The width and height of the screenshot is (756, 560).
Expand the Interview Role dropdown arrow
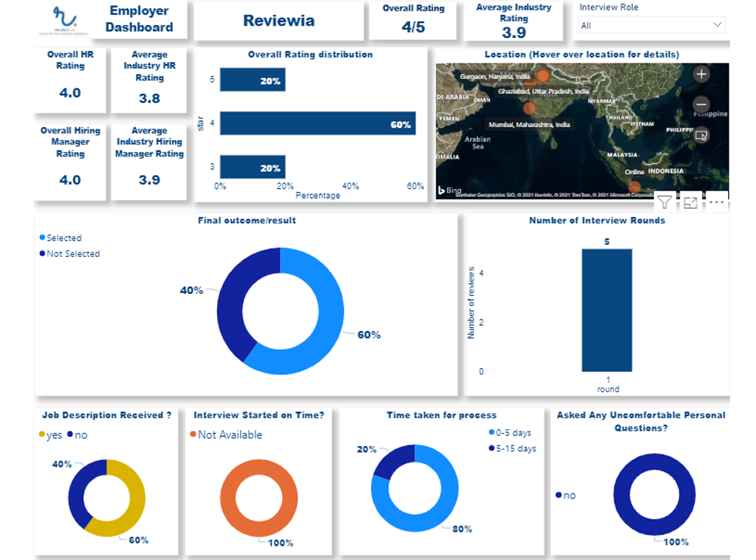[717, 25]
